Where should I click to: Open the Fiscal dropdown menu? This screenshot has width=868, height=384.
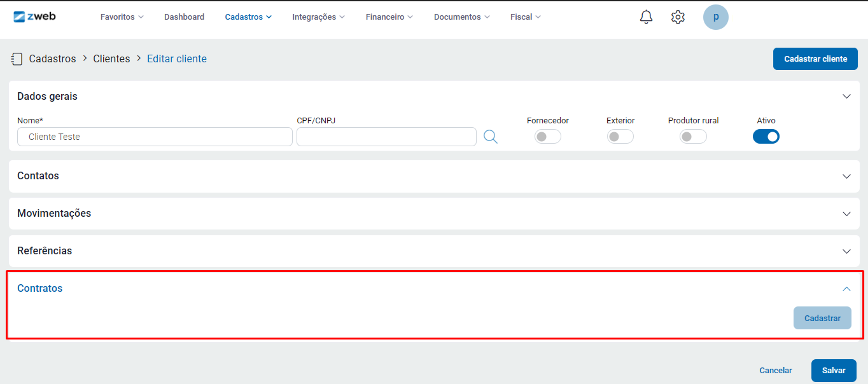(525, 17)
